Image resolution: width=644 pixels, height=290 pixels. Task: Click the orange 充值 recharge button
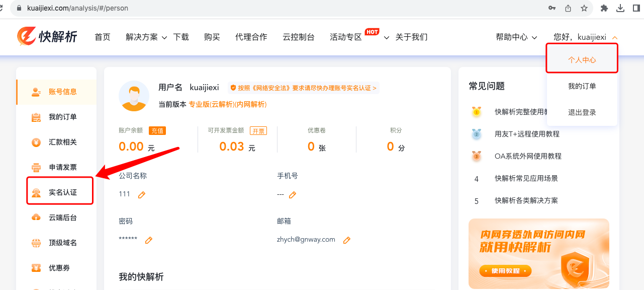point(157,130)
